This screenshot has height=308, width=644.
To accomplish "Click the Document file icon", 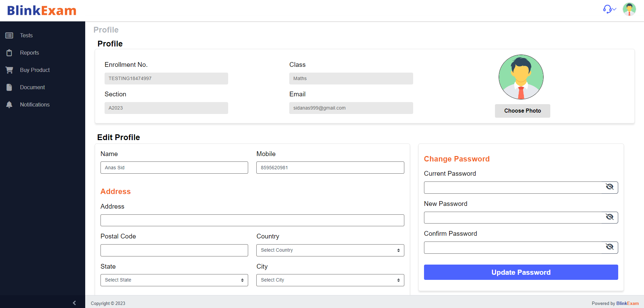I will 9,88.
